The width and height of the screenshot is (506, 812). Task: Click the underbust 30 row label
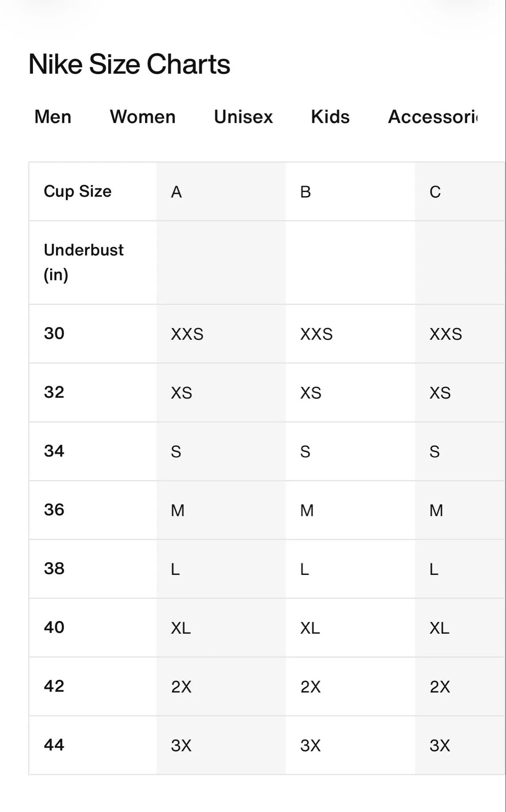pyautogui.click(x=54, y=333)
